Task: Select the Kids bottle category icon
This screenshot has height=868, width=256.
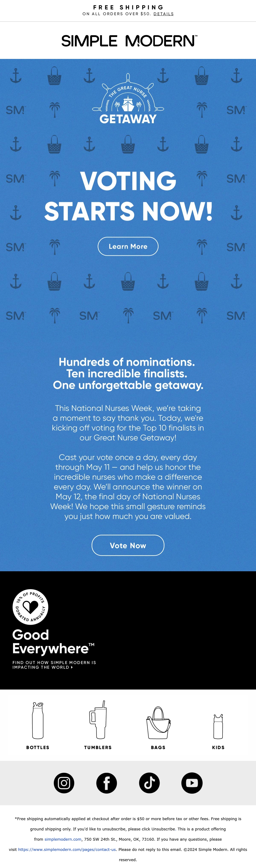Action: tap(218, 726)
